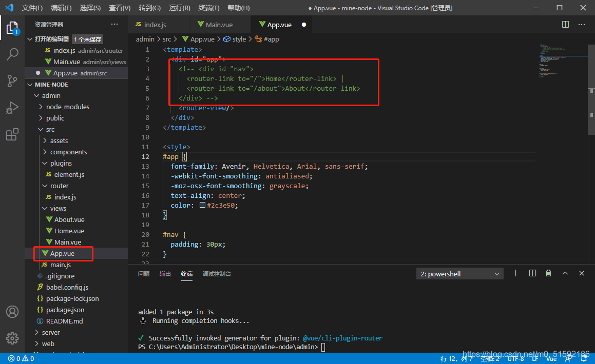The height and width of the screenshot is (364, 595).
Task: Click the UTF-8 encoding in status bar
Action: [x=515, y=359]
